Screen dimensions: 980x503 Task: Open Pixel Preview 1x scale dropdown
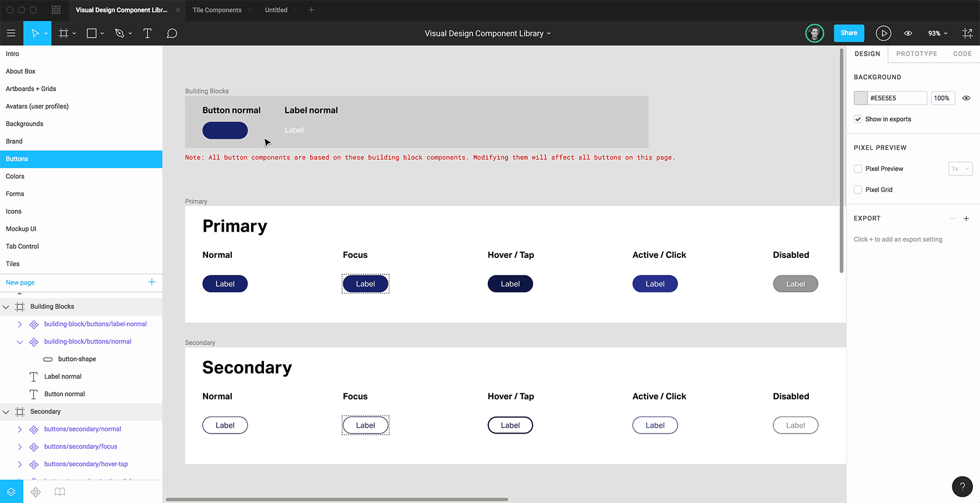(960, 169)
